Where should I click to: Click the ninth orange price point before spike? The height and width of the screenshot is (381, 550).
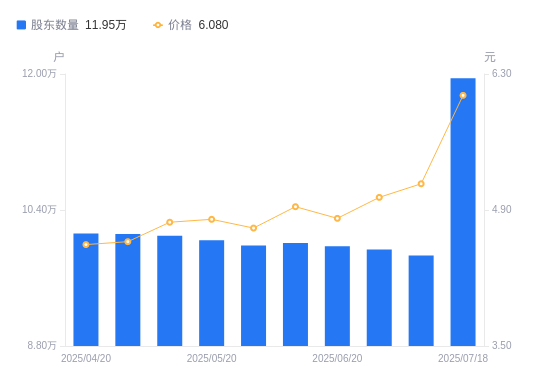[421, 183]
